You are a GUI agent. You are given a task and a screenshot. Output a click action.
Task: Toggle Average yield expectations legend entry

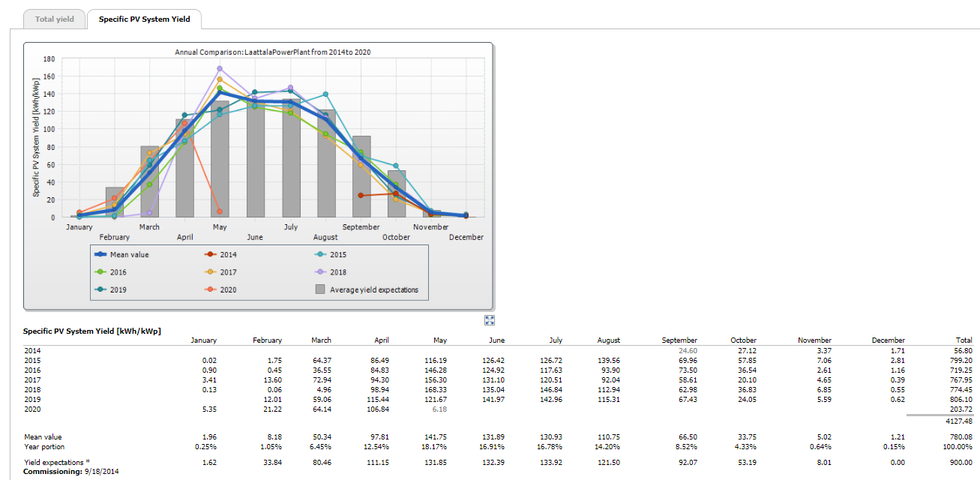coord(367,289)
